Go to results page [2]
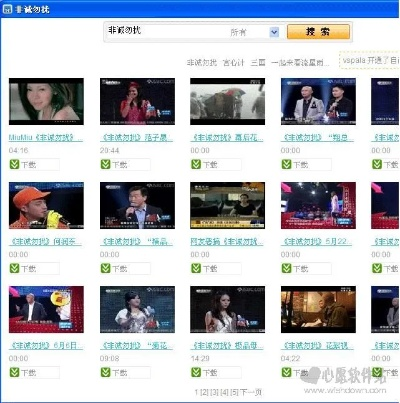Image resolution: width=400 pixels, height=403 pixels. (x=204, y=393)
